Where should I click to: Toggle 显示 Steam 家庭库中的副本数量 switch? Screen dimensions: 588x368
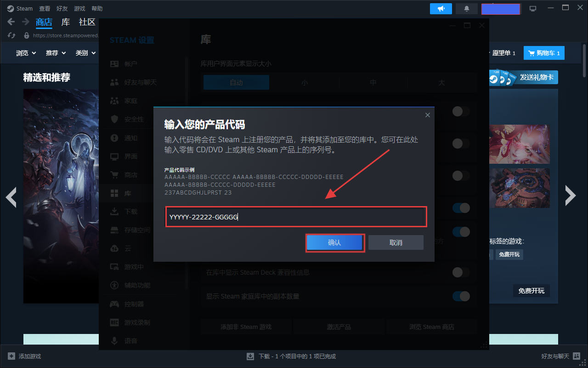tap(461, 296)
